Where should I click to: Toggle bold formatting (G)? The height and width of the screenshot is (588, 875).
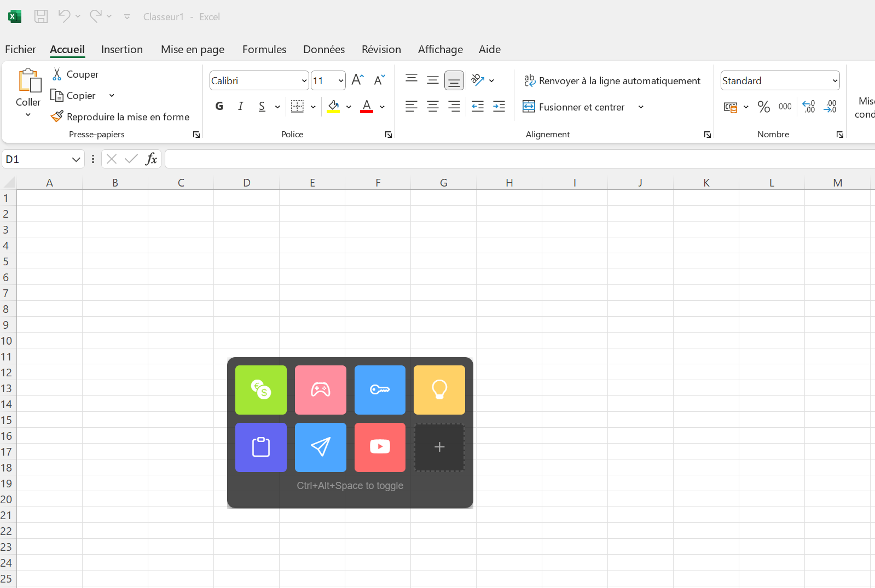[x=219, y=106]
